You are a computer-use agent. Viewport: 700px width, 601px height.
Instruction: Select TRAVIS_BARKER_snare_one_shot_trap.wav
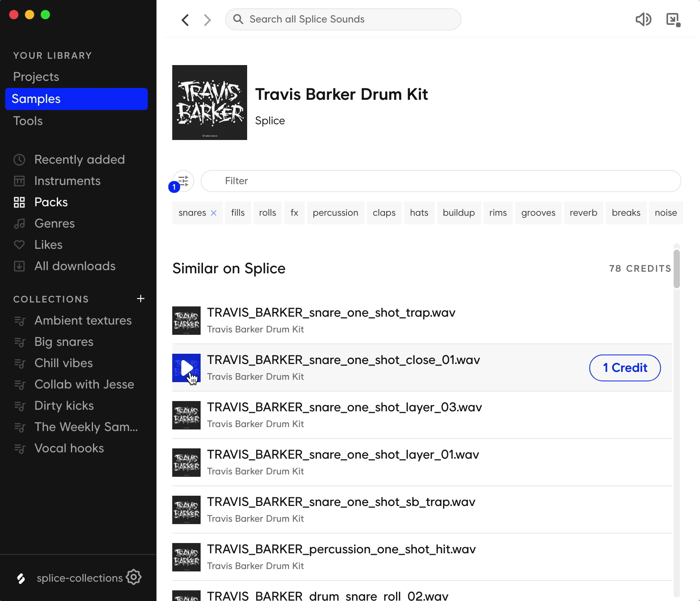pos(331,313)
